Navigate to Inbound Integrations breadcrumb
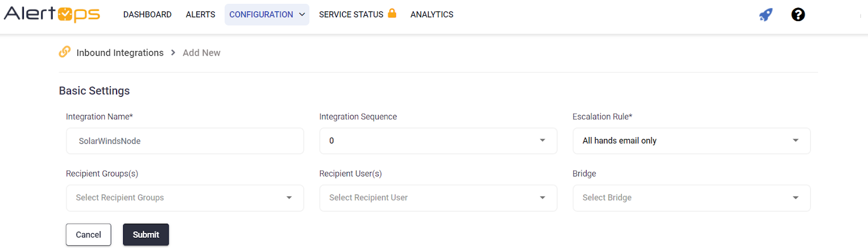The width and height of the screenshot is (868, 248). click(x=120, y=53)
